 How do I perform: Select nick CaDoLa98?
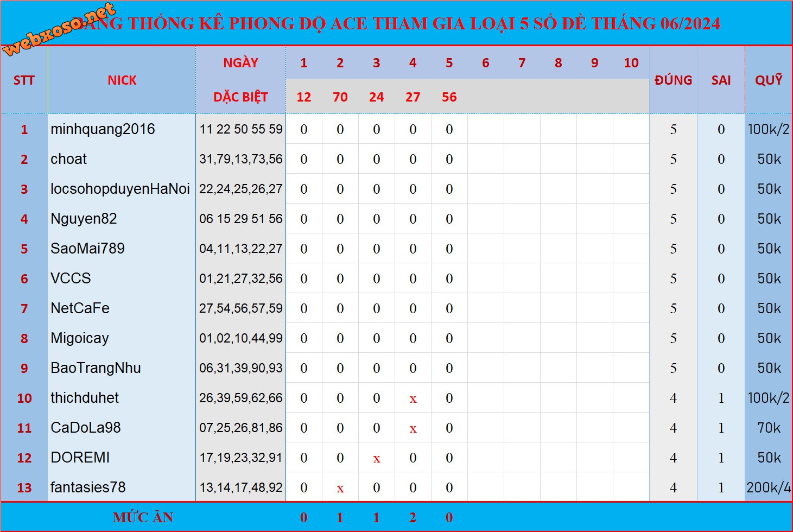point(86,428)
